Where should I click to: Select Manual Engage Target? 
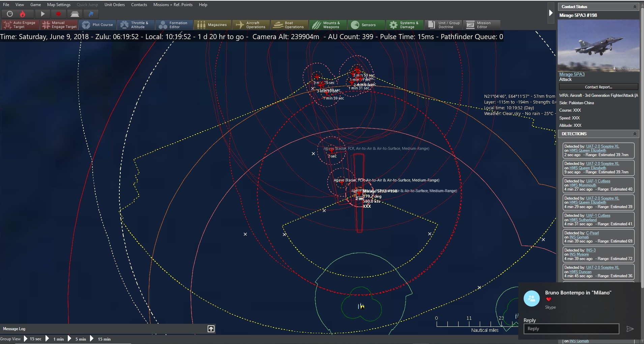(x=59, y=25)
